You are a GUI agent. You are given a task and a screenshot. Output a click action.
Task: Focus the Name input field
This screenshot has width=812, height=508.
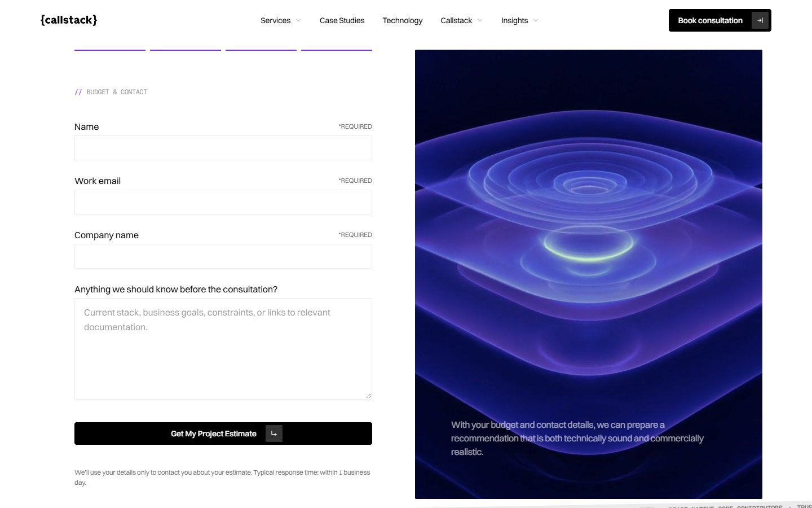[223, 148]
